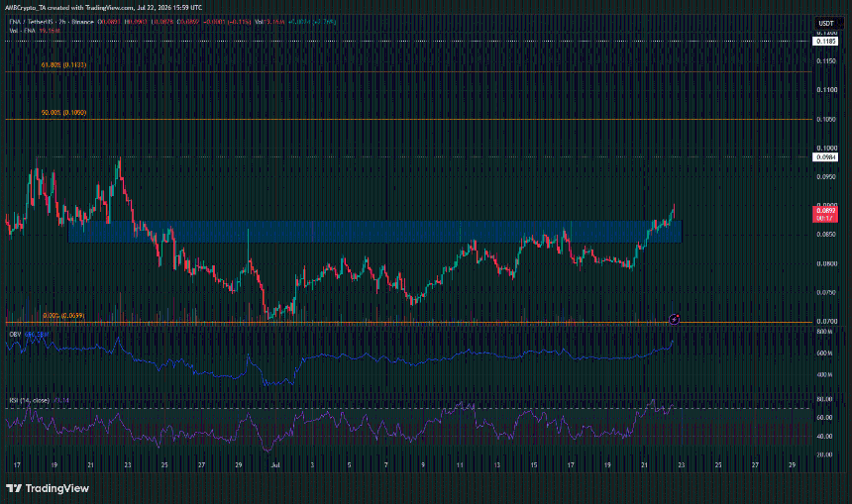Screen dimensions: 852x504
Task: Click date 17 at time axis start
Action: (17, 465)
